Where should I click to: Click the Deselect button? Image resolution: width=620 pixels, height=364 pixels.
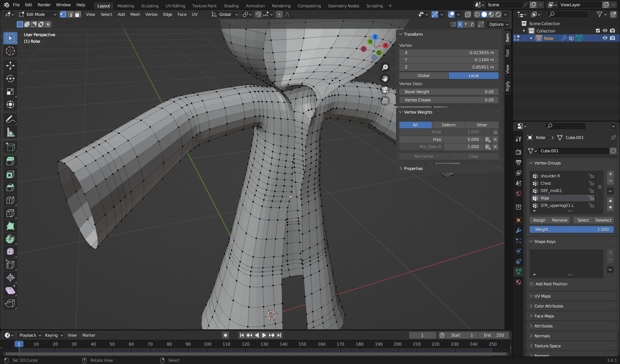pos(603,220)
